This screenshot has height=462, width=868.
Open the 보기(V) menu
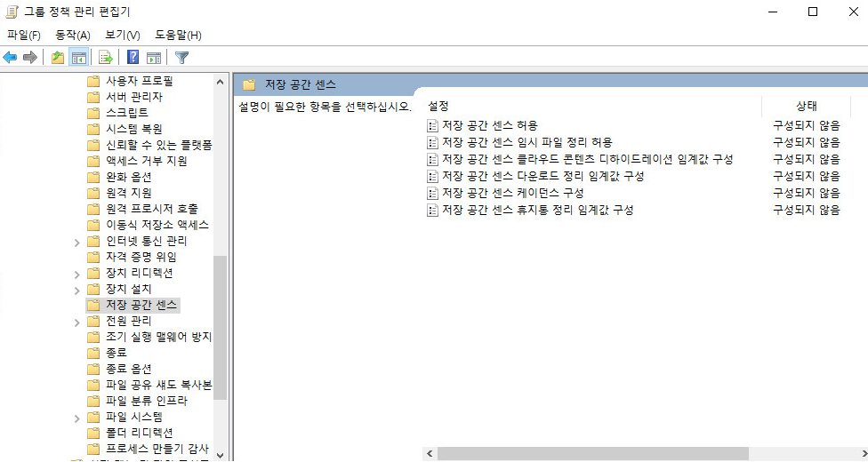123,35
